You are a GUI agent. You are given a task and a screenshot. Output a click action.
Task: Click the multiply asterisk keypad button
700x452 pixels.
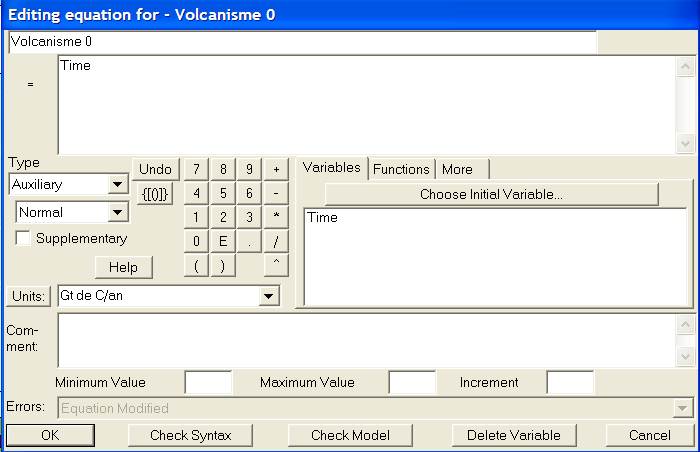point(275,217)
